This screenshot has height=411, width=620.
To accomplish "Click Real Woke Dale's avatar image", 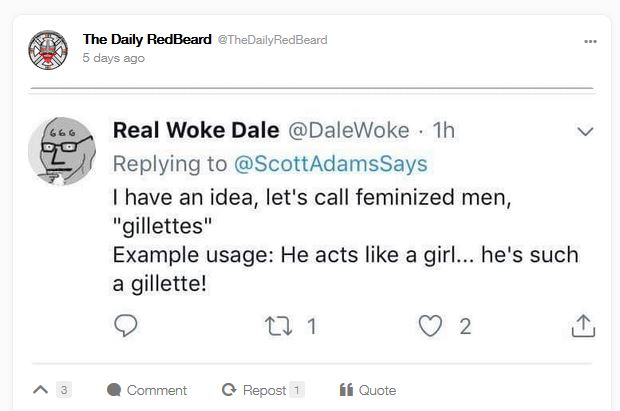I will click(62, 151).
